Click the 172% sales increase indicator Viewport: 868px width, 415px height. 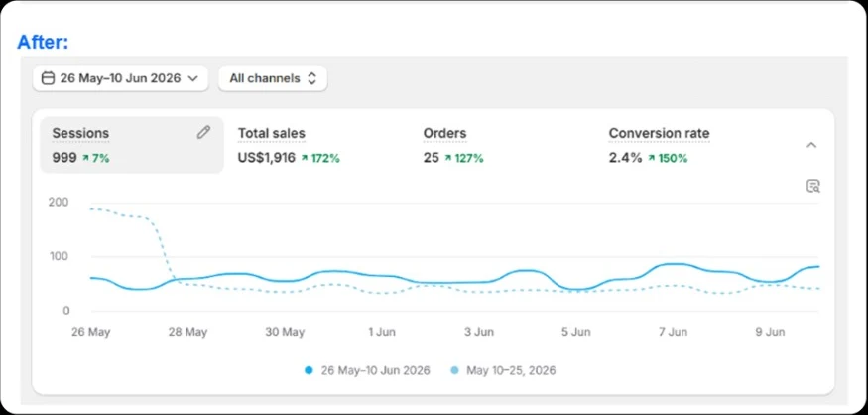pos(320,159)
